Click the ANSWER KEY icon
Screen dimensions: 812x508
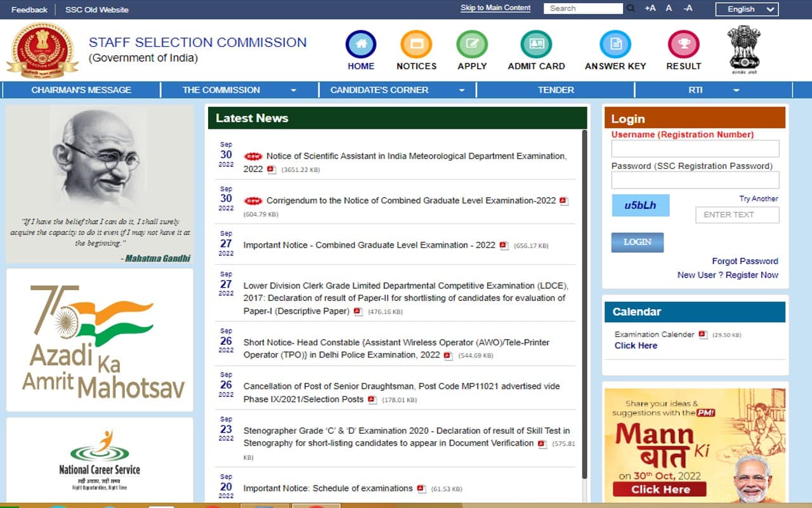click(615, 44)
